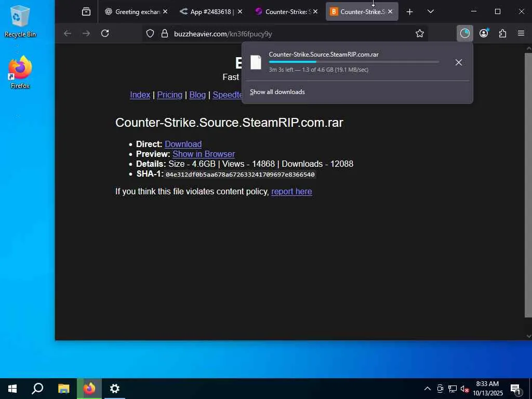Cancel the Counter-Strike download

pyautogui.click(x=459, y=62)
